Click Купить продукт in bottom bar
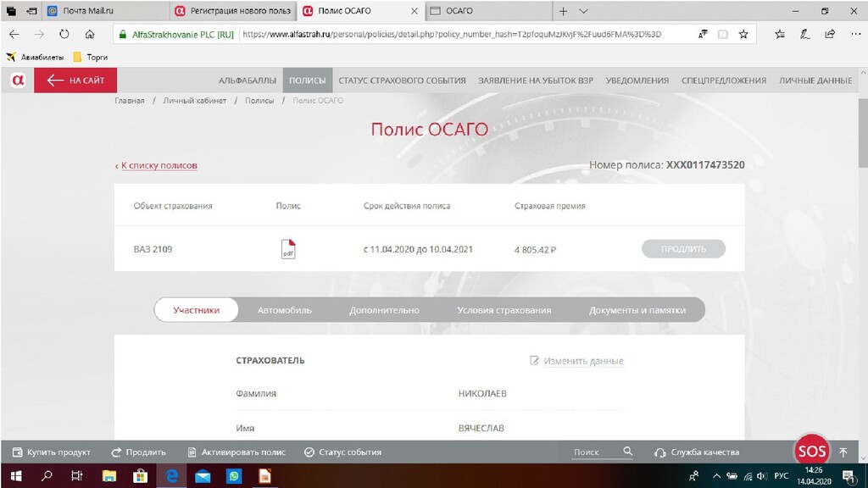 click(x=52, y=452)
